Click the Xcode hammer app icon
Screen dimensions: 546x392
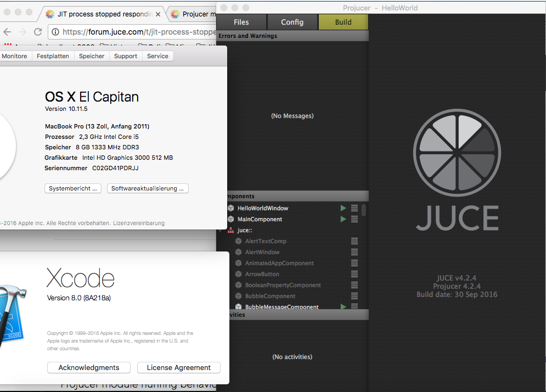pyautogui.click(x=12, y=315)
